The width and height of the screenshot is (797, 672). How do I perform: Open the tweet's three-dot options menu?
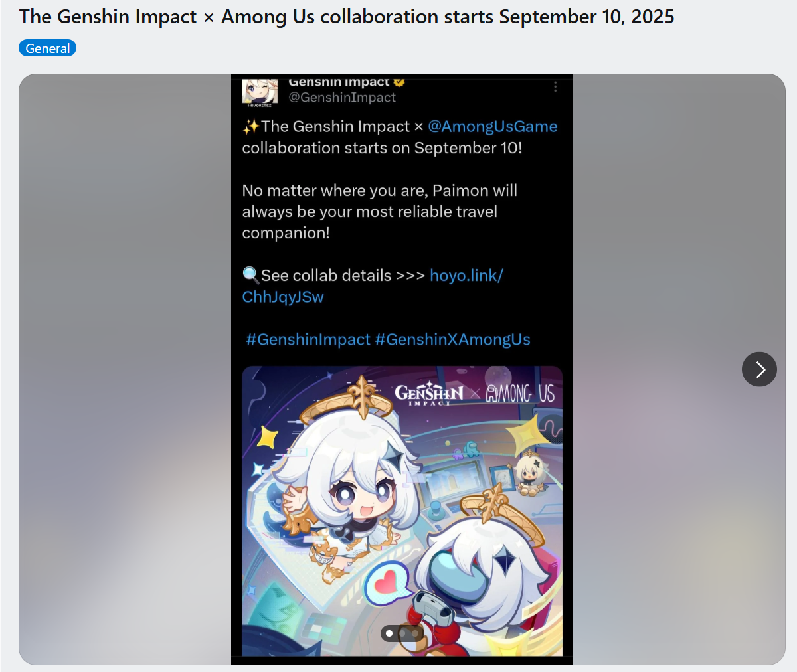(555, 87)
